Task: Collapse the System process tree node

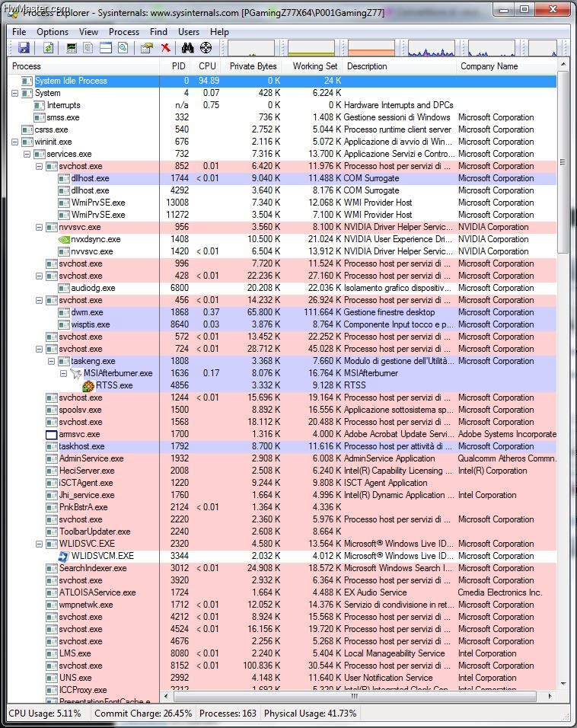Action: pyautogui.click(x=15, y=94)
